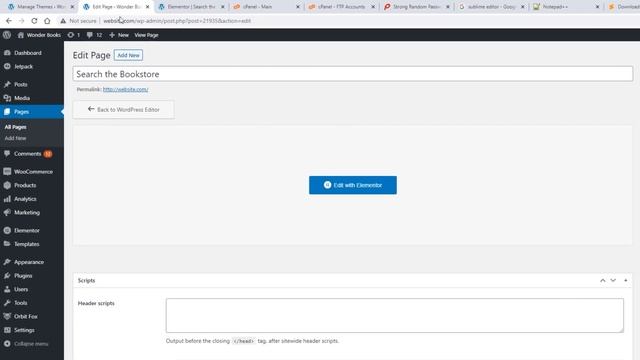The height and width of the screenshot is (360, 640).
Task: Switch to sublime editor Google tab
Action: (x=491, y=7)
